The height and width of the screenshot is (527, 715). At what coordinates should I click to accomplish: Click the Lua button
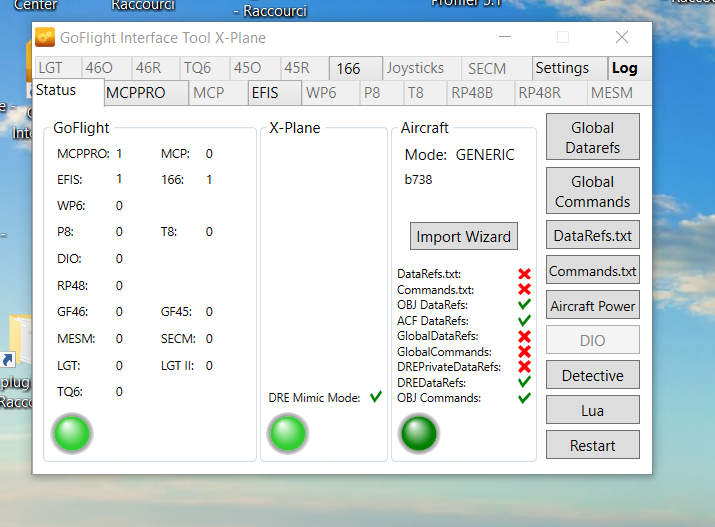593,410
